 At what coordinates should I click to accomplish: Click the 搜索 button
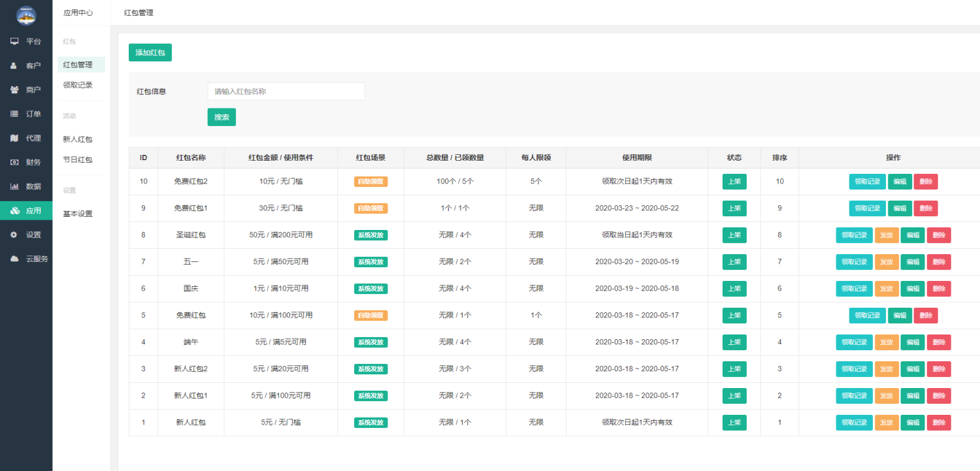[221, 117]
